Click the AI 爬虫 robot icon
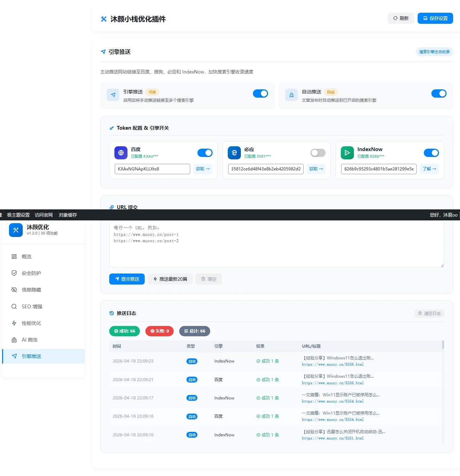The height and width of the screenshot is (476, 460). (14, 340)
